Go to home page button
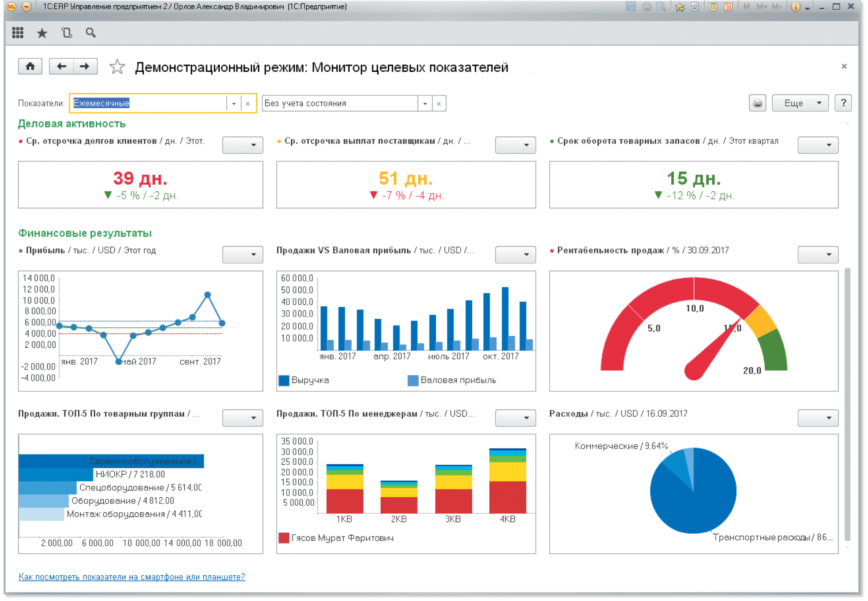 point(30,67)
